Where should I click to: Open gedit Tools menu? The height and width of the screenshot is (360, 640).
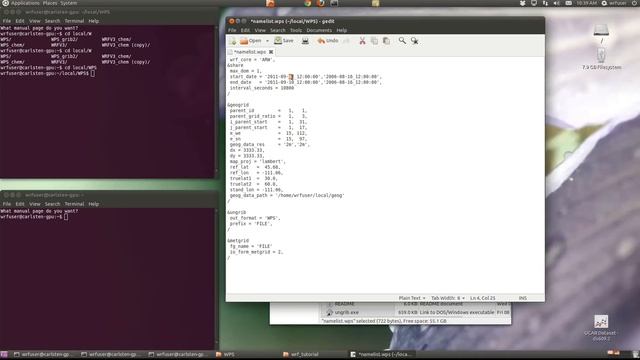tap(296, 30)
